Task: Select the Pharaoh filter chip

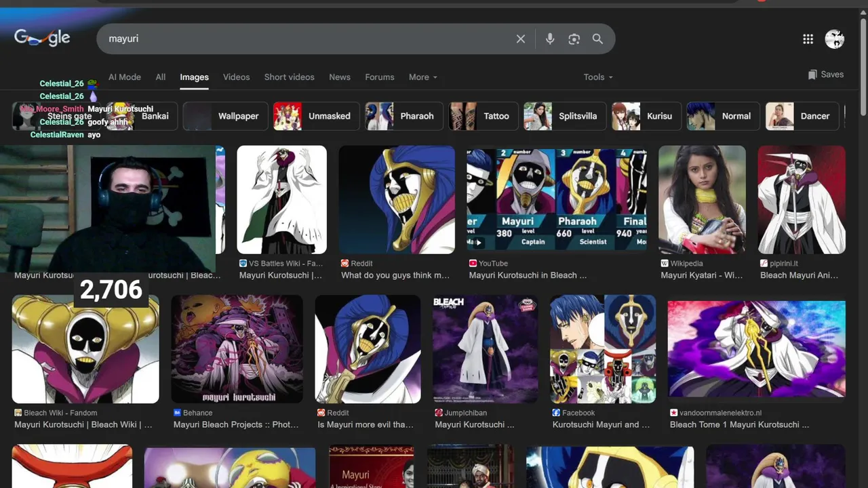Action: (x=404, y=116)
